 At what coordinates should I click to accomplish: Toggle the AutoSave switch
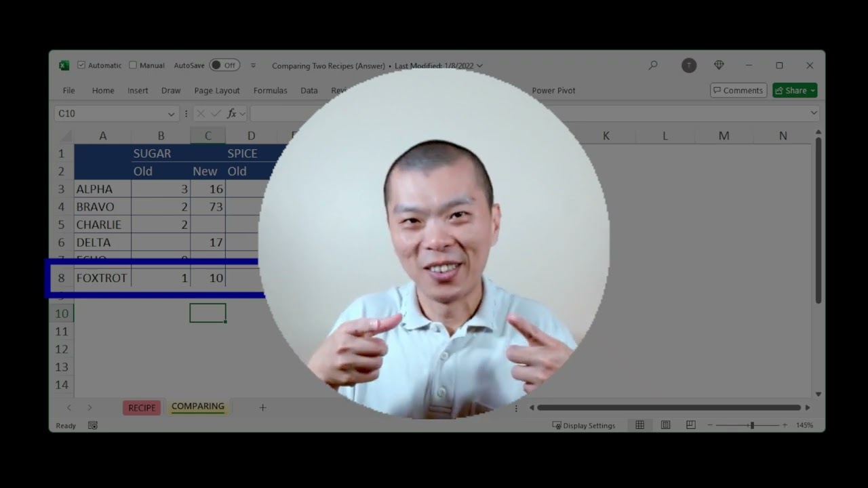(x=224, y=65)
